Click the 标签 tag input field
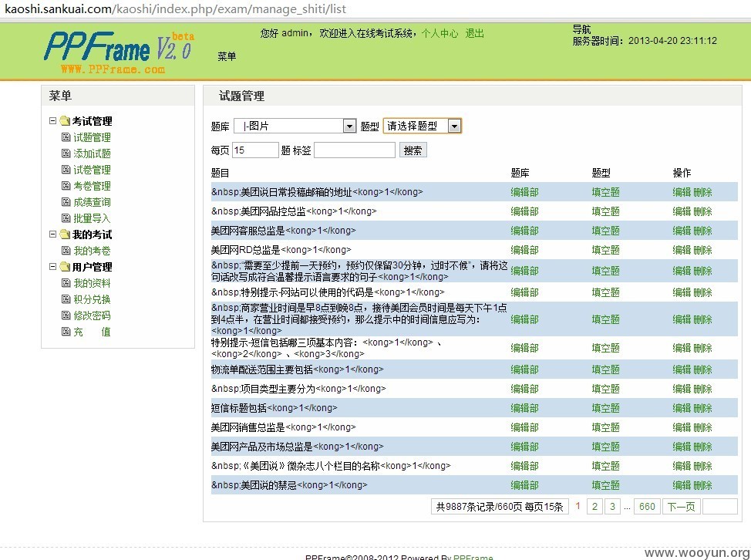Screen dimensions: 751x560 (354, 150)
